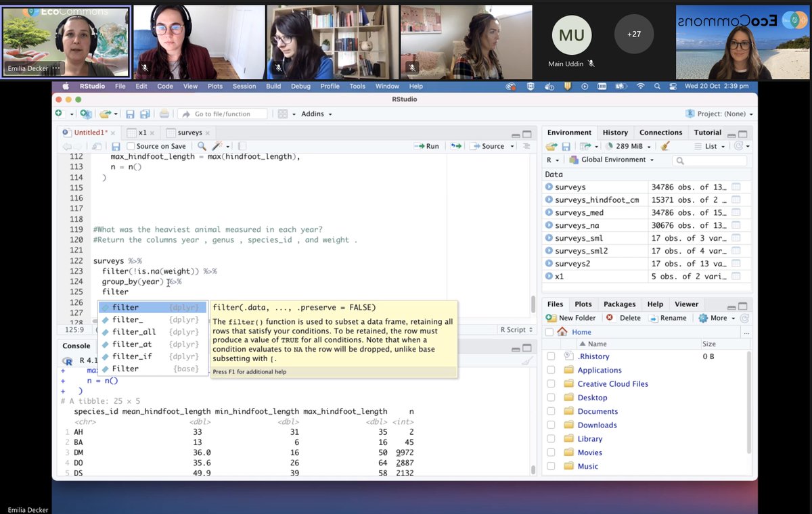Check the box next to Documents folder
This screenshot has width=812, height=514.
551,411
